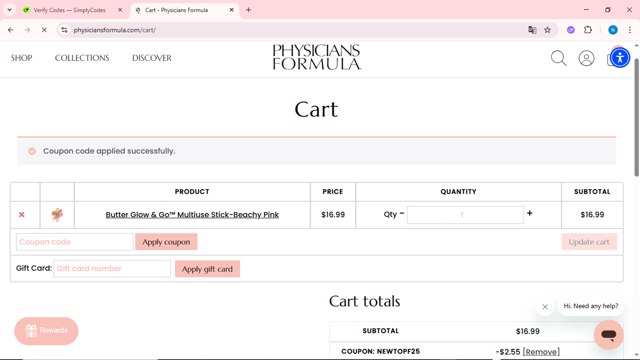This screenshot has height=360, width=640.
Task: Close the Verify Codes SimplyCodes tab
Action: pos(120,10)
